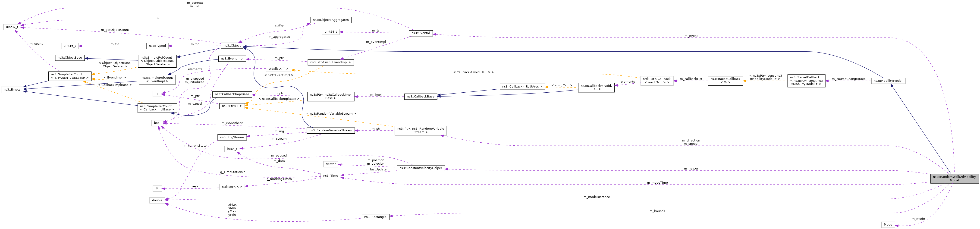980x229 pixels.
Task: Click the m_aggregates edge label
Action: coord(279,37)
